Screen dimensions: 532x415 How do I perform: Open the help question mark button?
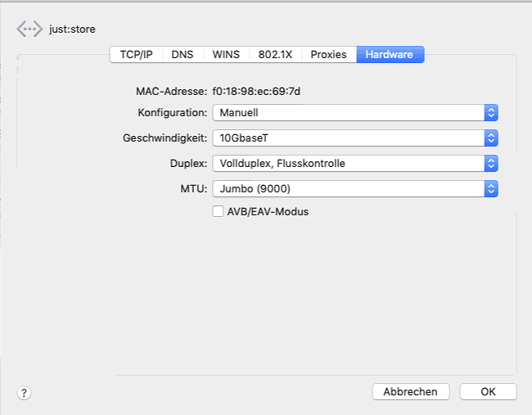tap(24, 393)
